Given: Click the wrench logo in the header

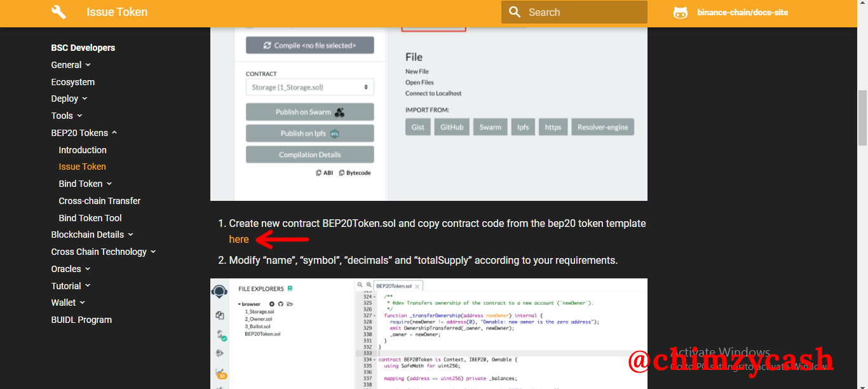Looking at the screenshot, I should click(58, 12).
